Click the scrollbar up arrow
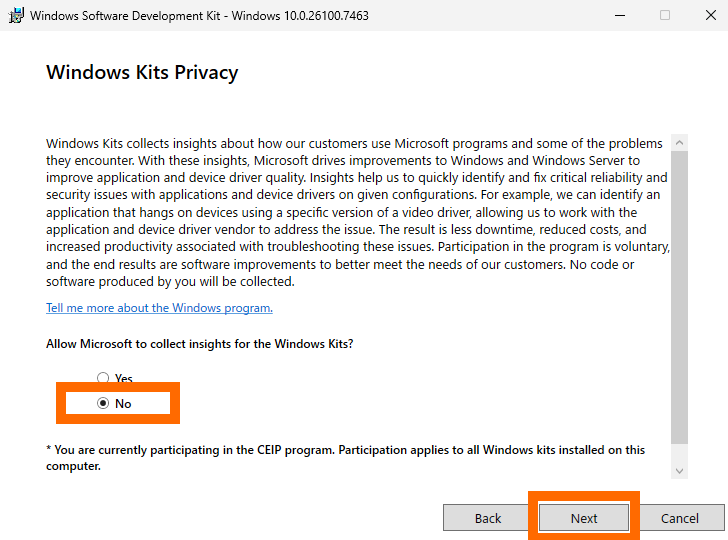The height and width of the screenshot is (540, 728). (x=680, y=141)
